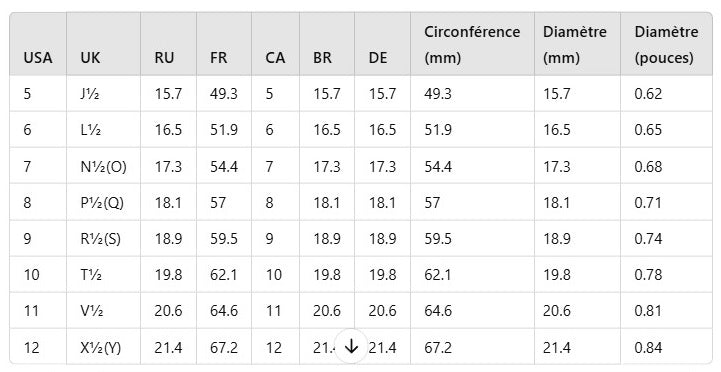Select the CA column header
Image resolution: width=721 pixels, height=372 pixels.
(x=275, y=44)
